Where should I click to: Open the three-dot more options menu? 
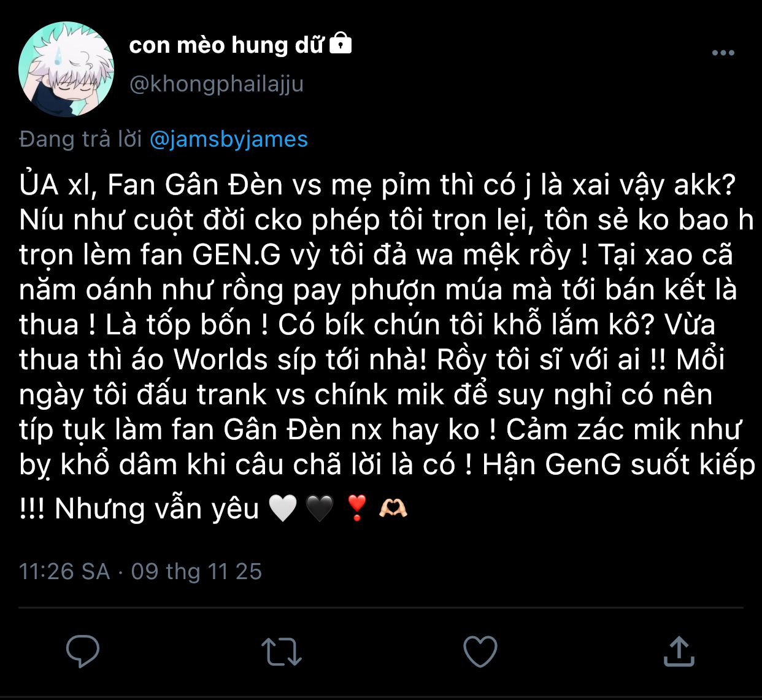(723, 53)
